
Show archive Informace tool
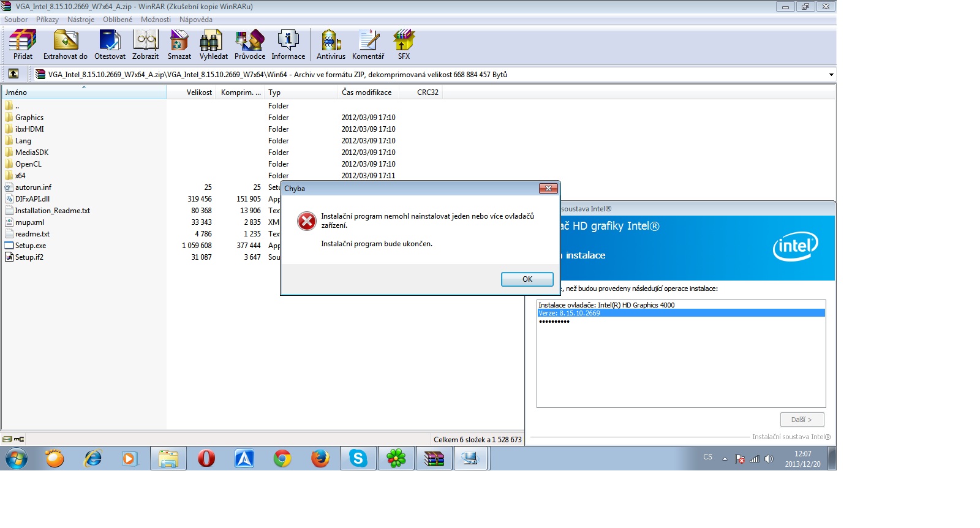pos(288,45)
